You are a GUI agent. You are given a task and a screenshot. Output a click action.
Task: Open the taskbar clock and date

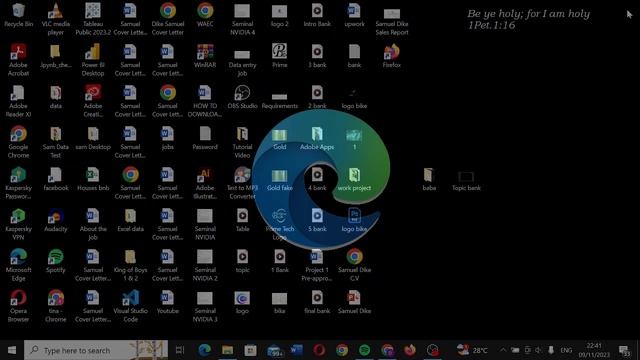pyautogui.click(x=594, y=350)
